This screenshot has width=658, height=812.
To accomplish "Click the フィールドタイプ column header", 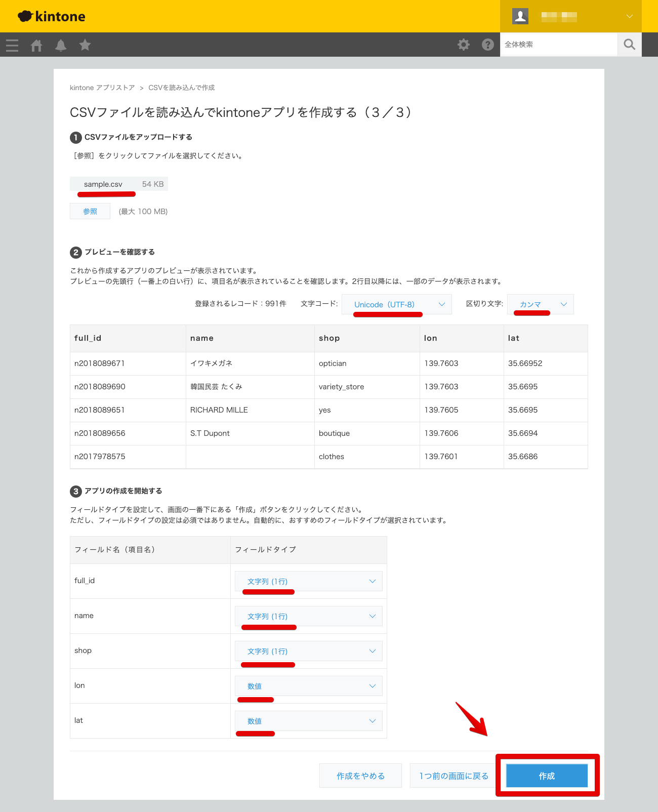I will click(x=309, y=550).
